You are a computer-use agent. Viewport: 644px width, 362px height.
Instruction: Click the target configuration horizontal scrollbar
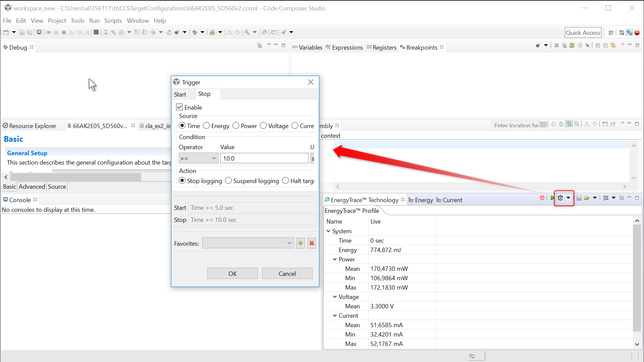pyautogui.click(x=76, y=177)
